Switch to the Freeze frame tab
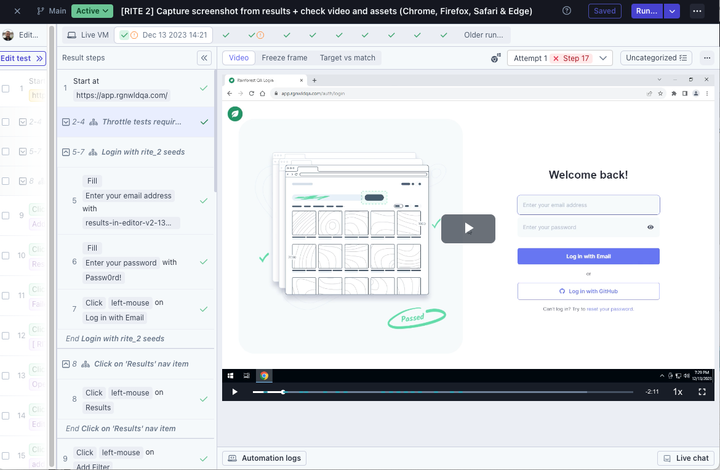This screenshot has width=720, height=470. coord(284,58)
